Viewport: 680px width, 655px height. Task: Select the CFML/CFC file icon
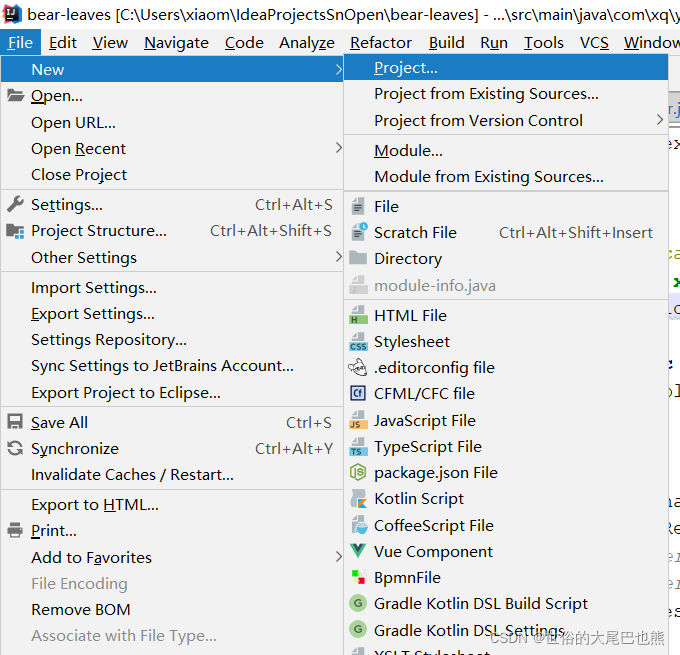click(358, 393)
